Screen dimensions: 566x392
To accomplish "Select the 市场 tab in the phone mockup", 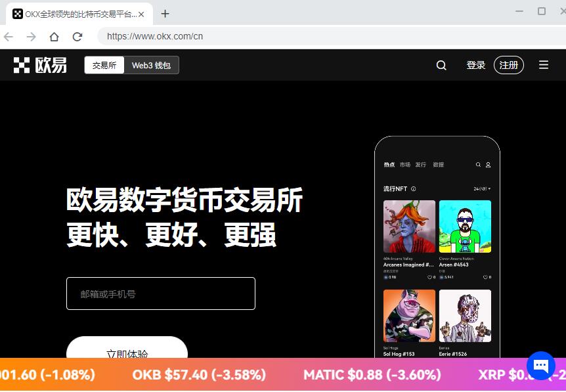I will pyautogui.click(x=405, y=165).
